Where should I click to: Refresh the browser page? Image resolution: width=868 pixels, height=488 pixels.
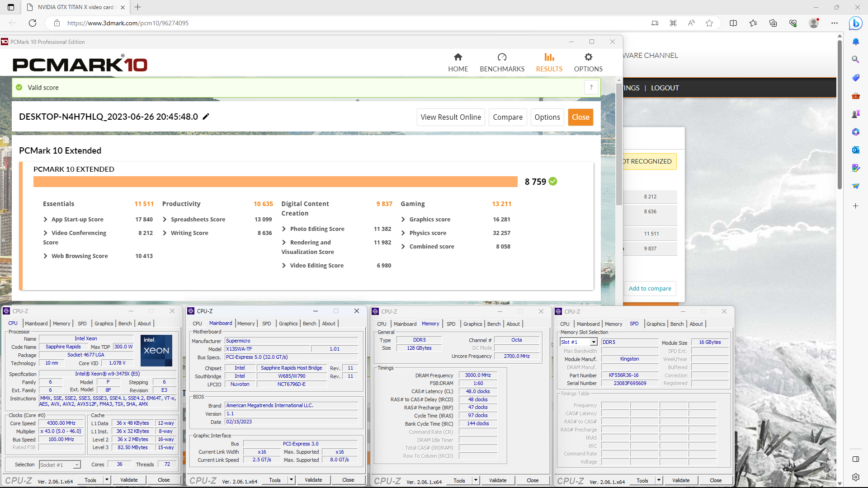tap(33, 23)
